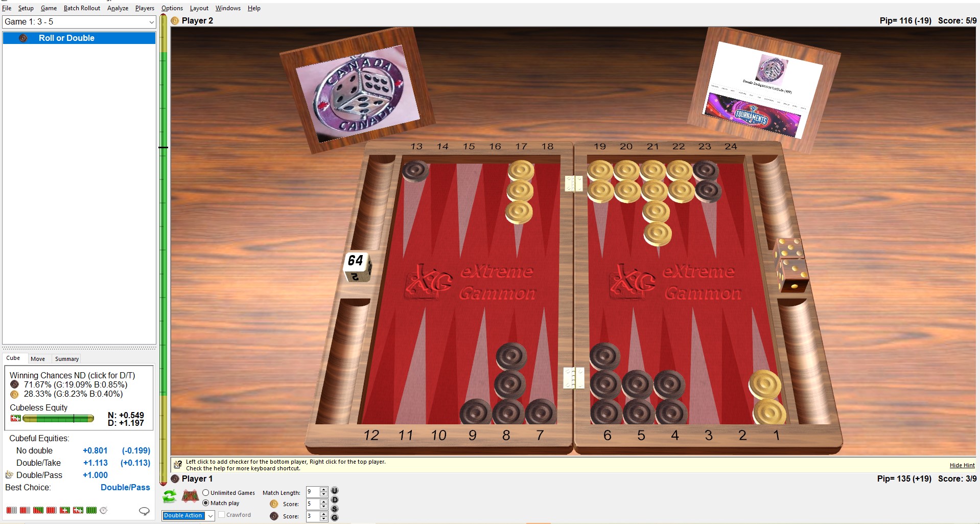Click the round U button near Match Length
This screenshot has width=980, height=524.
pyautogui.click(x=335, y=491)
